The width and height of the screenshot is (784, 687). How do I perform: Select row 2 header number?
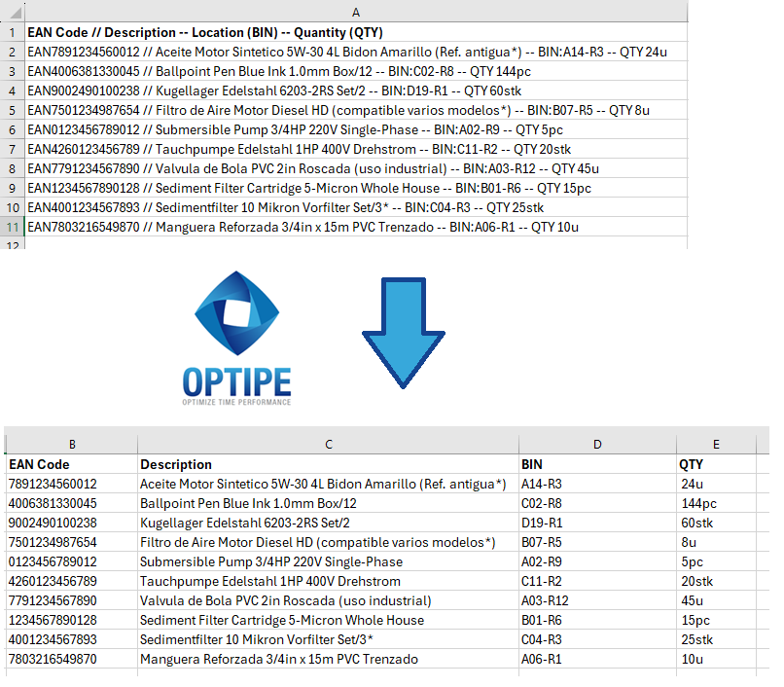[x=12, y=52]
